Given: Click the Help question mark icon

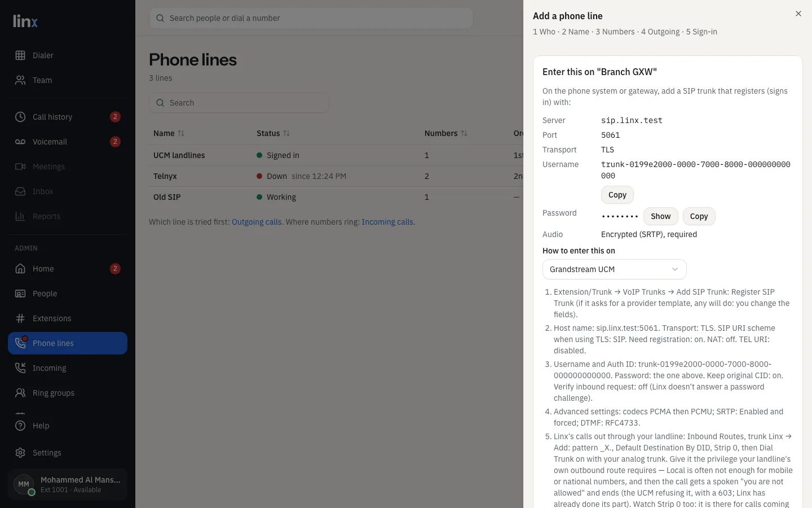Looking at the screenshot, I should [20, 426].
